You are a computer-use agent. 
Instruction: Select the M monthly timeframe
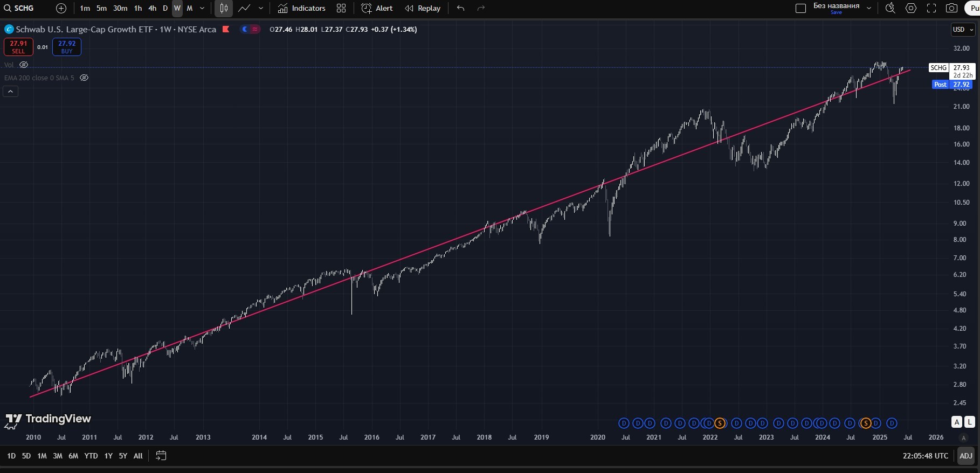pos(190,8)
